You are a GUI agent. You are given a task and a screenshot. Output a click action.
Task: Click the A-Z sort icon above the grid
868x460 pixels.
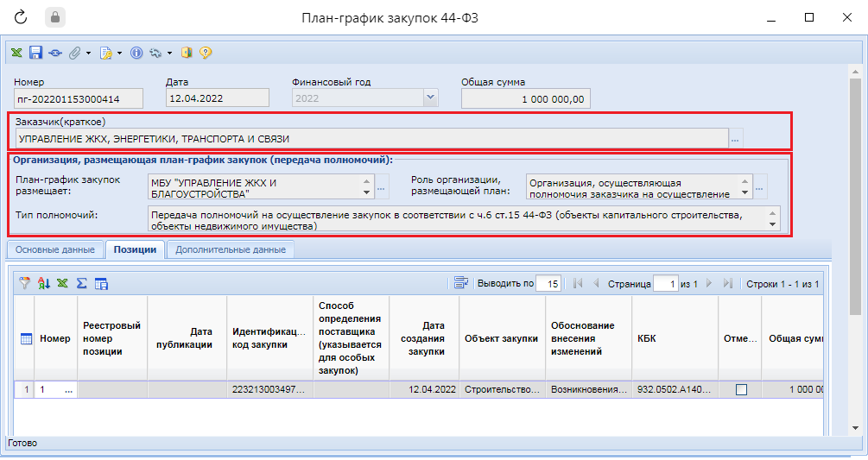coord(44,283)
